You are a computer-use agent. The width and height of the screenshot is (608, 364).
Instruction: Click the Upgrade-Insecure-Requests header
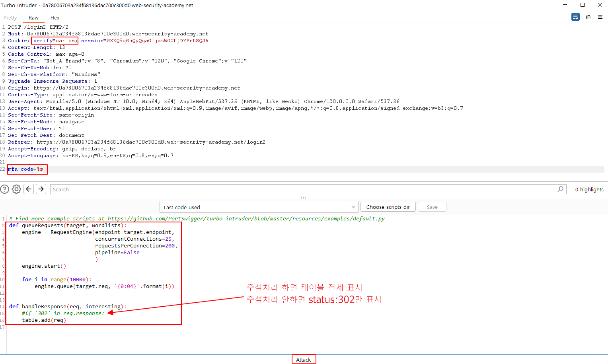click(53, 81)
